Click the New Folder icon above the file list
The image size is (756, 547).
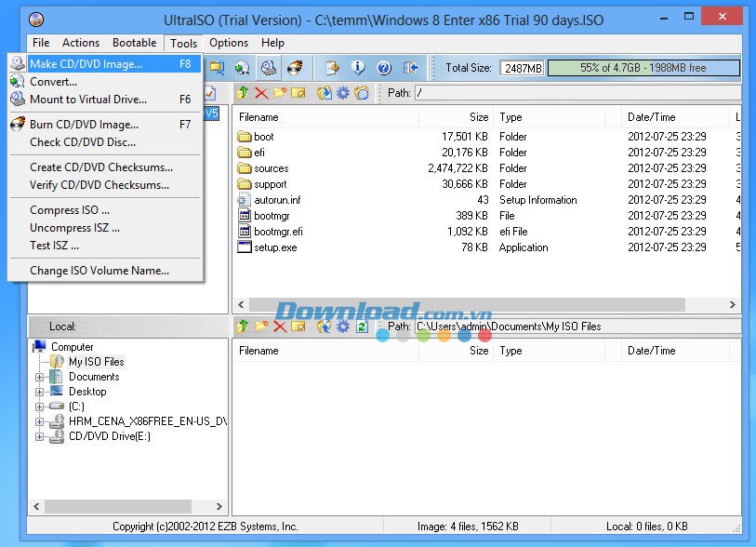(279, 93)
